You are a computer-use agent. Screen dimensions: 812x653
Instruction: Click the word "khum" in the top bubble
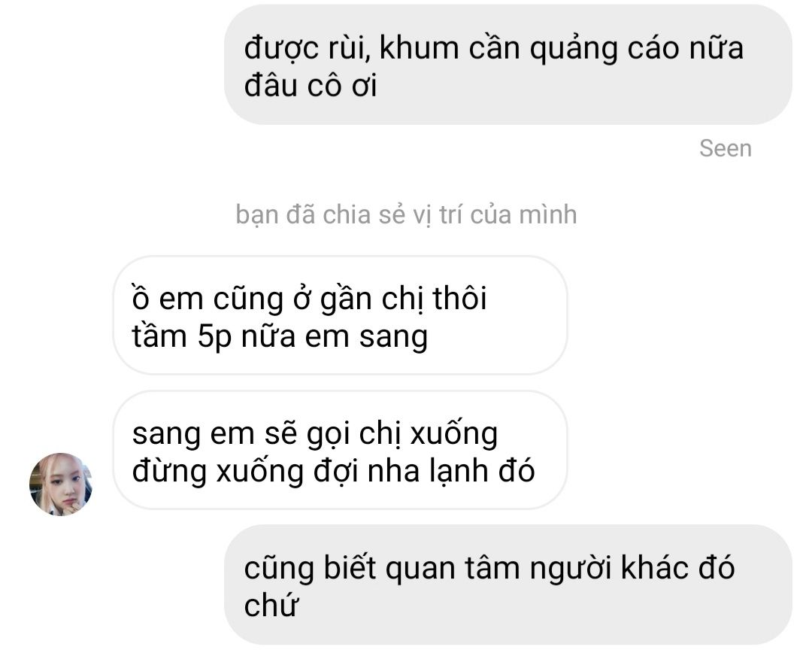[x=419, y=47]
